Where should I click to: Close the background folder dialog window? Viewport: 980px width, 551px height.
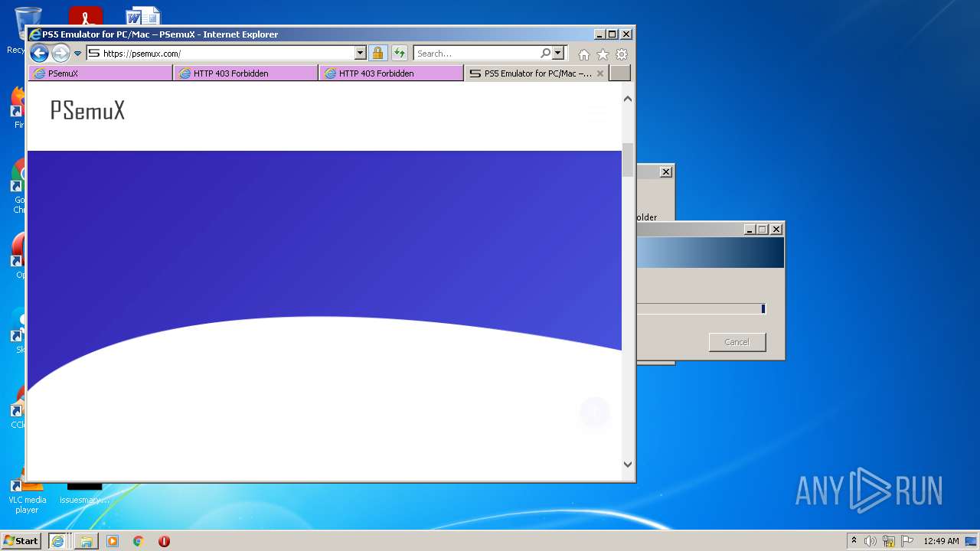666,172
